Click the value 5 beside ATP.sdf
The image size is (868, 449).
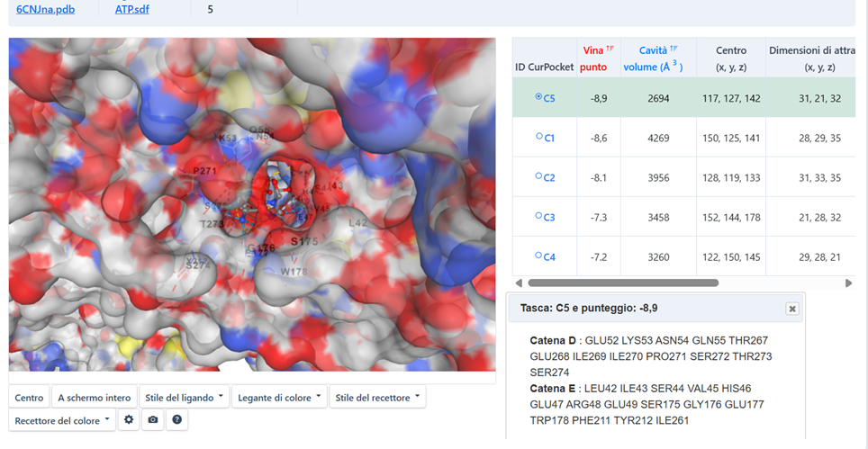(211, 9)
